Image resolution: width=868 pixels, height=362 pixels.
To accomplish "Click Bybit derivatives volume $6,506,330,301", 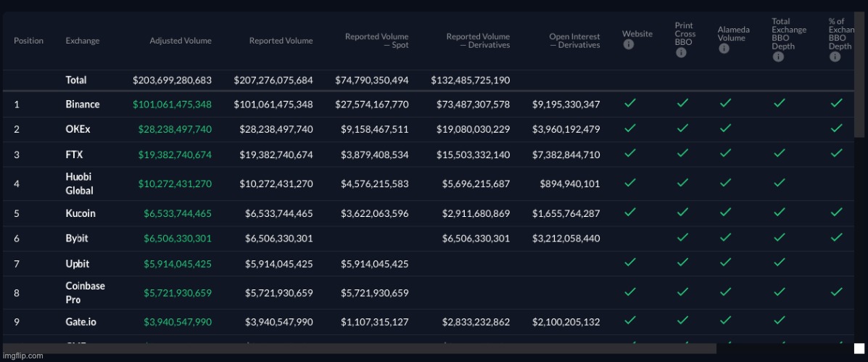I will (x=476, y=239).
